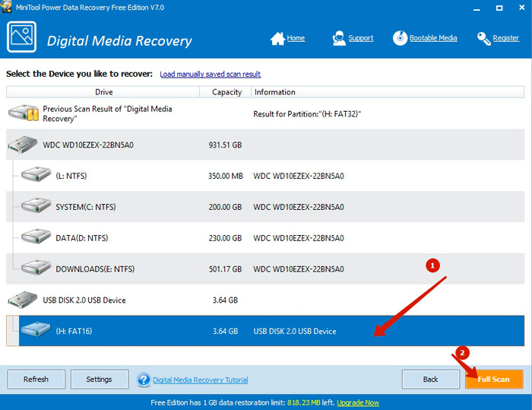
Task: Select the DOWNLOADS(E: NTFS) partition row
Action: click(x=265, y=269)
